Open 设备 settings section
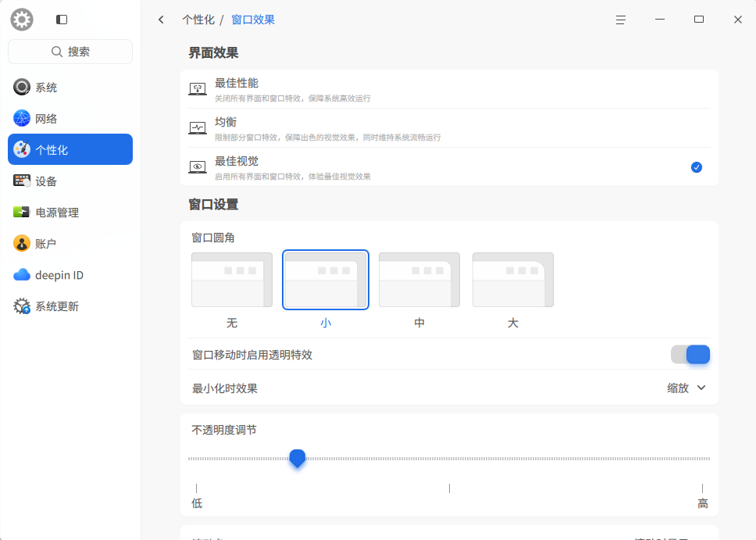This screenshot has height=540, width=756. coord(70,181)
